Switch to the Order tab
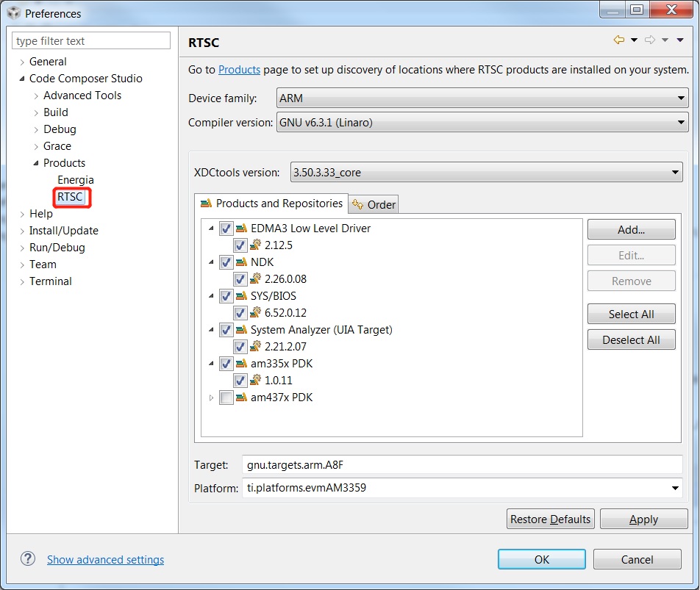 click(x=374, y=205)
